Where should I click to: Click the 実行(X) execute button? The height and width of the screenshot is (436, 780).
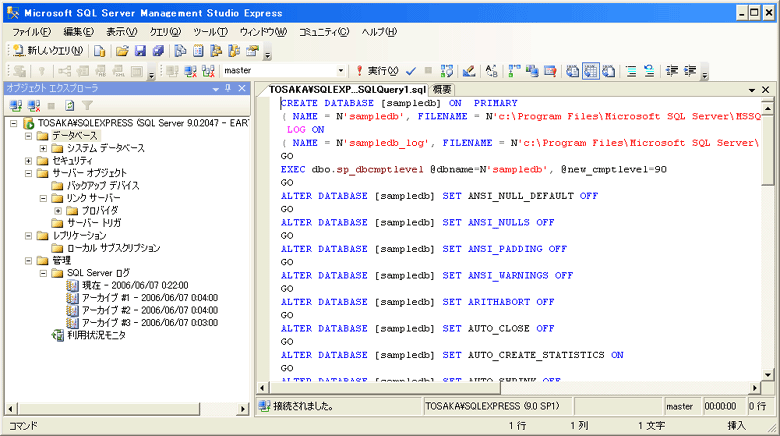pos(377,71)
